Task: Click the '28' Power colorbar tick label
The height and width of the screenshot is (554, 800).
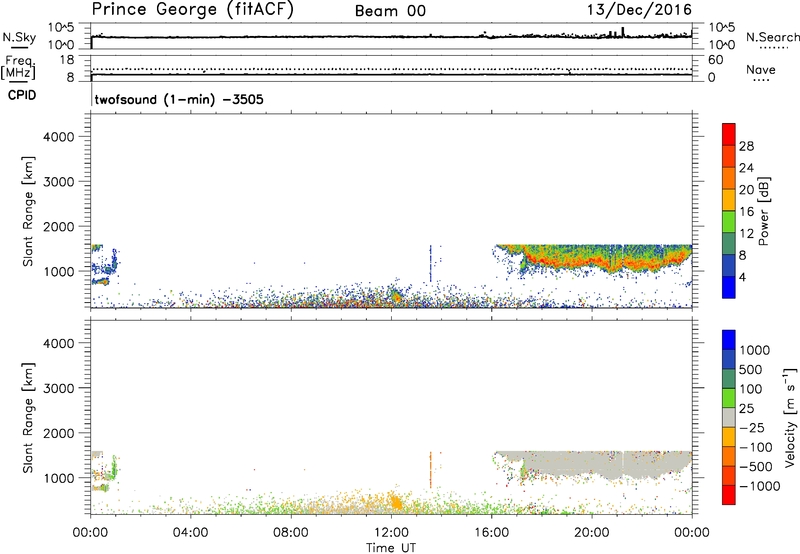Action: coord(746,146)
